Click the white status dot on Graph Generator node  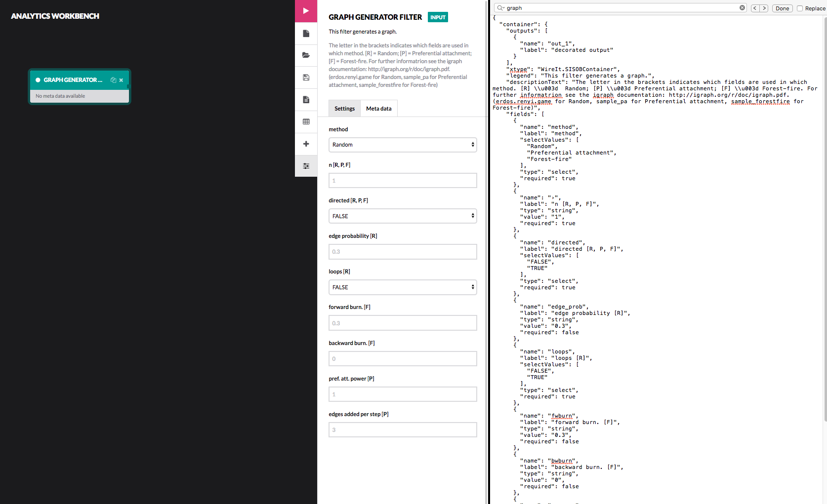(38, 80)
